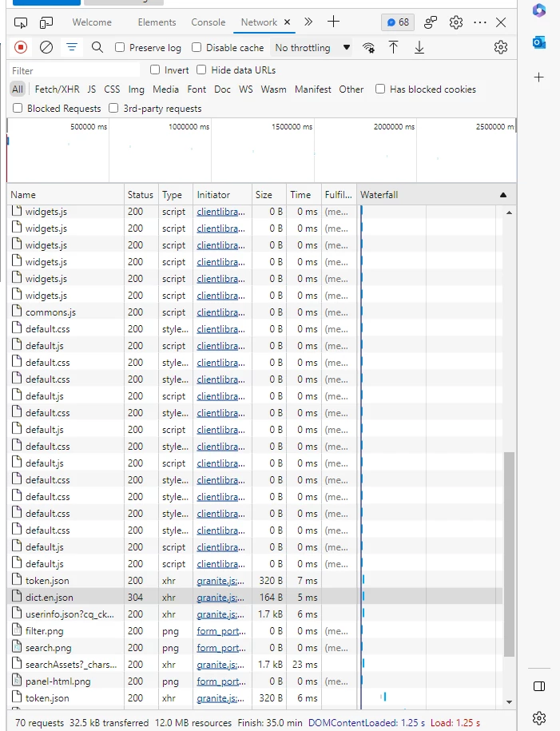The image size is (560, 731).
Task: Click Export HAR download-arrow icon
Action: [x=419, y=47]
